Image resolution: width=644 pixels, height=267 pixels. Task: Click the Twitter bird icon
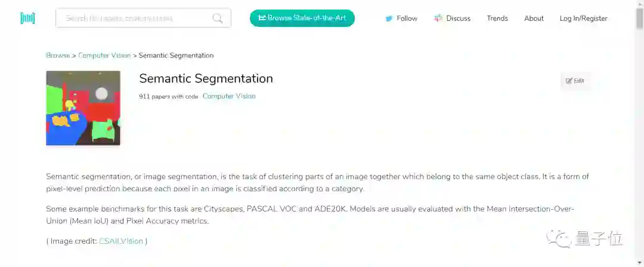point(389,19)
